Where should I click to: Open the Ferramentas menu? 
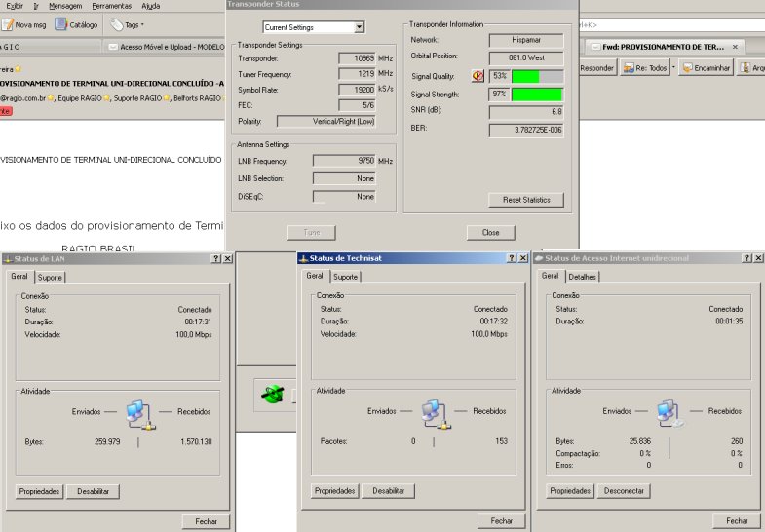112,6
